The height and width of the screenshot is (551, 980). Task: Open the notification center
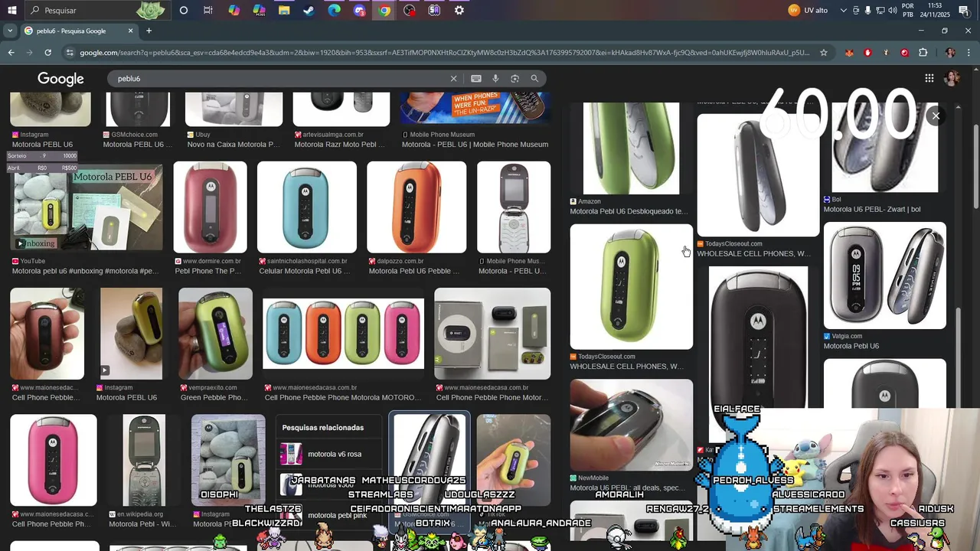coord(964,10)
